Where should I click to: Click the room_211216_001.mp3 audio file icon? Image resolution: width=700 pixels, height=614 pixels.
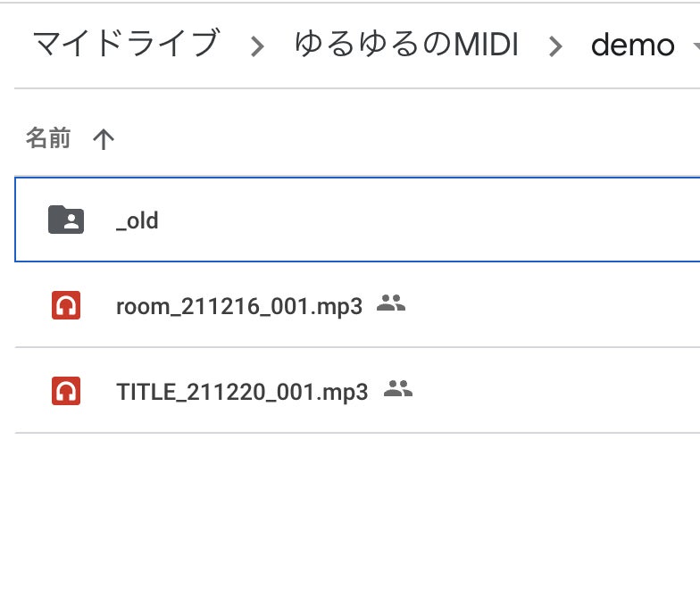(x=66, y=306)
